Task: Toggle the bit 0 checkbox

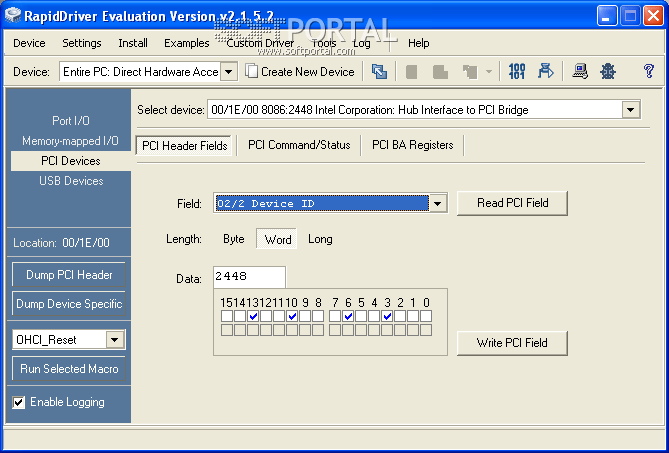Action: [426, 316]
